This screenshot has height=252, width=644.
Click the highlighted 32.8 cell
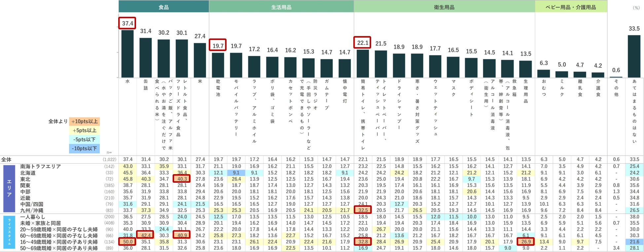point(363,242)
